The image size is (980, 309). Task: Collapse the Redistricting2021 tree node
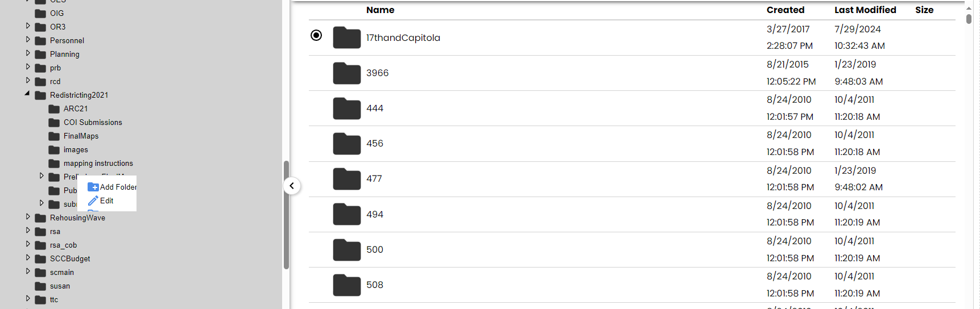pos(27,94)
